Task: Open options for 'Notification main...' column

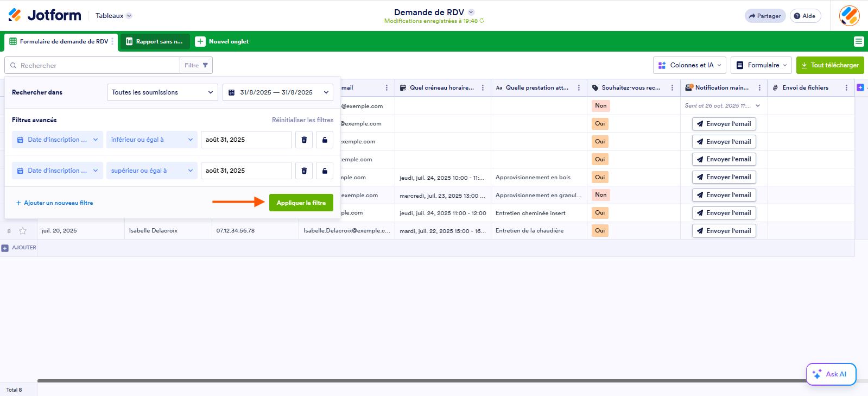Action: 759,87
